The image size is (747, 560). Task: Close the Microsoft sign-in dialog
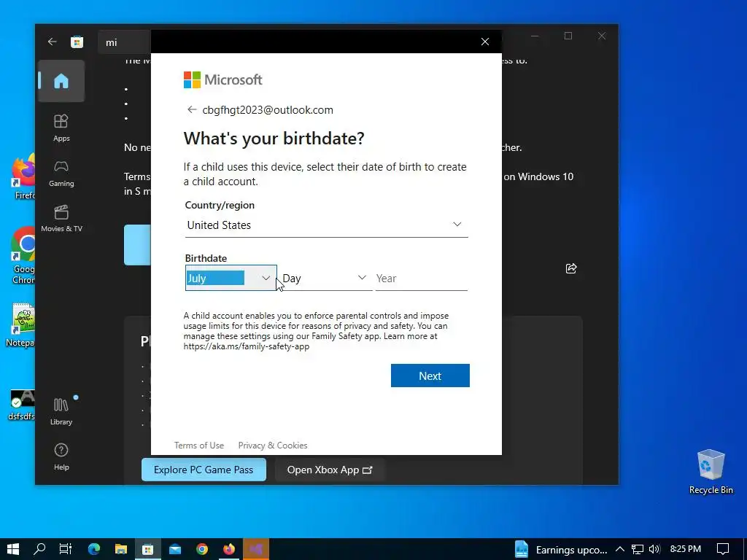coord(485,42)
